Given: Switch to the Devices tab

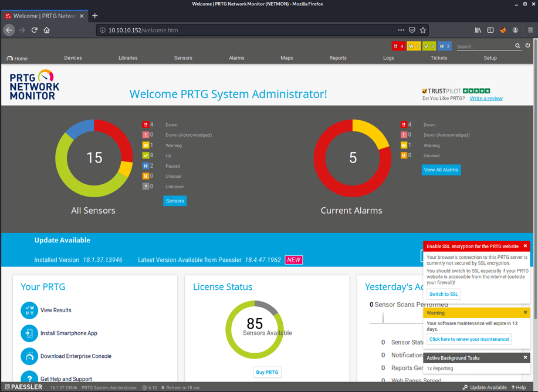Looking at the screenshot, I should click(x=73, y=58).
